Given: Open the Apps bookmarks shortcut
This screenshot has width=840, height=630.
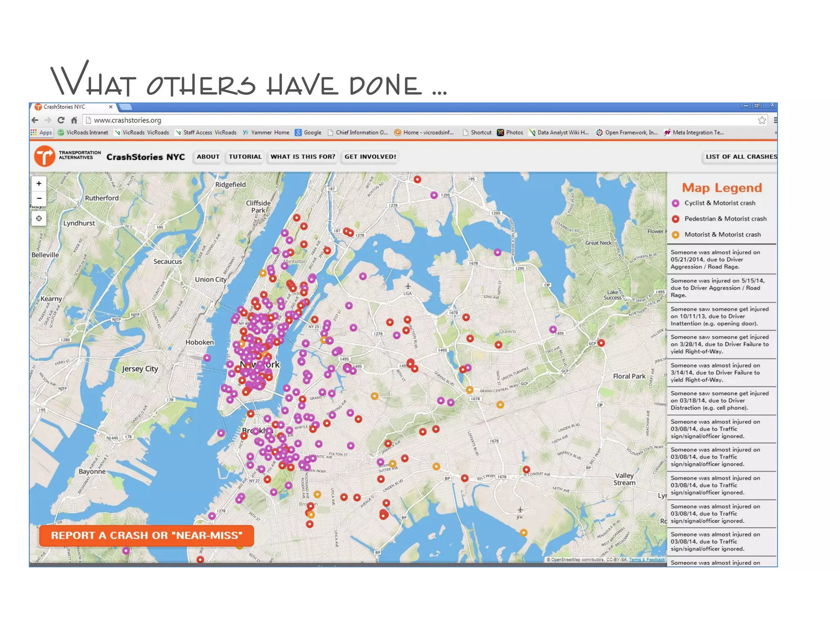Looking at the screenshot, I should click(x=41, y=132).
